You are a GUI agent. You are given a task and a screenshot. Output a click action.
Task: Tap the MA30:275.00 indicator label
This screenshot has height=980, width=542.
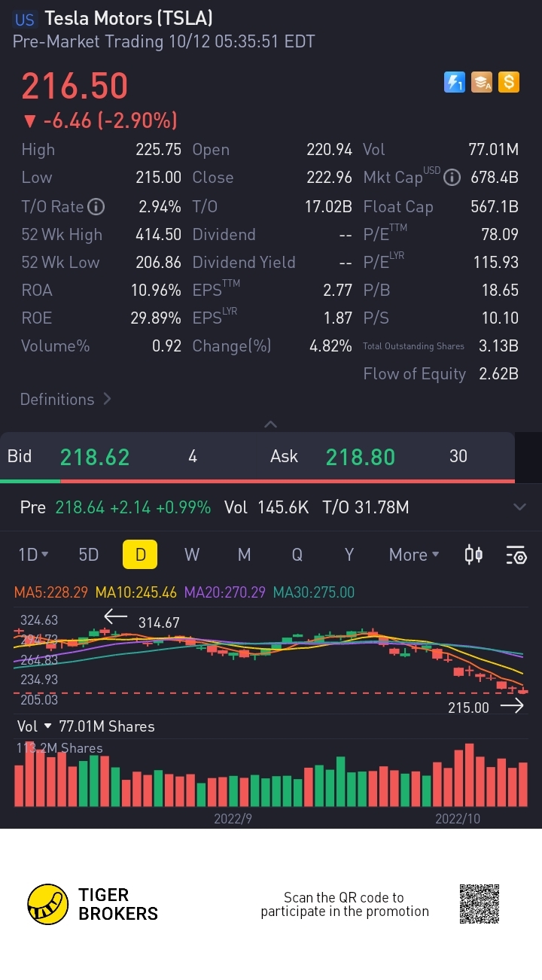coord(313,592)
